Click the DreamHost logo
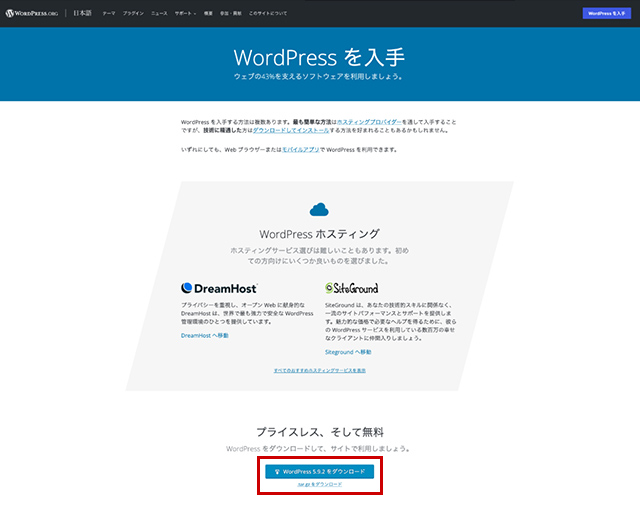 click(x=217, y=287)
